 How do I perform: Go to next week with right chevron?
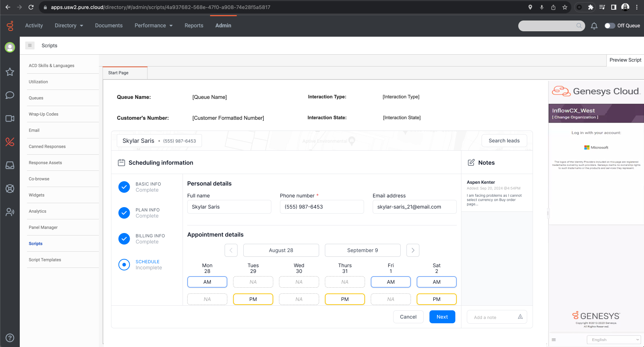413,250
